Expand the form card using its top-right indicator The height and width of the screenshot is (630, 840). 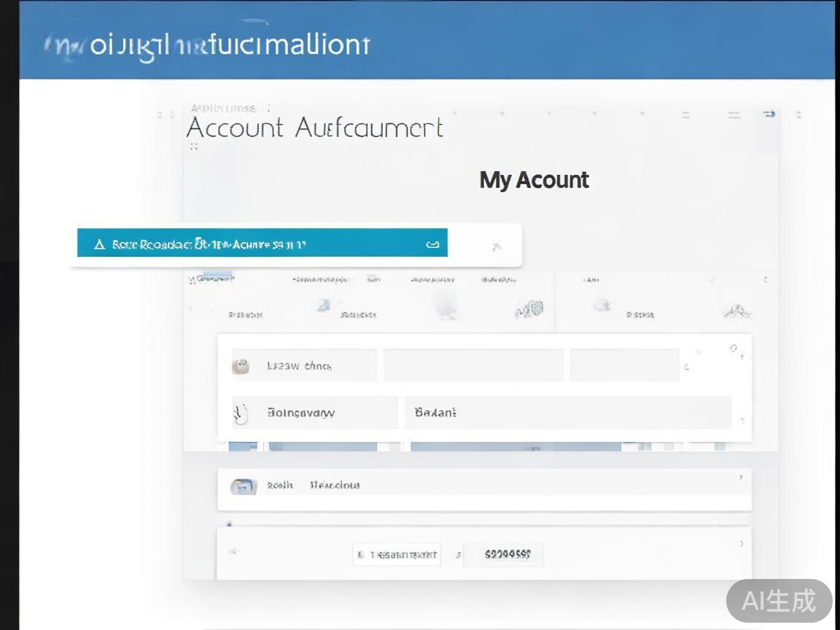(x=735, y=350)
